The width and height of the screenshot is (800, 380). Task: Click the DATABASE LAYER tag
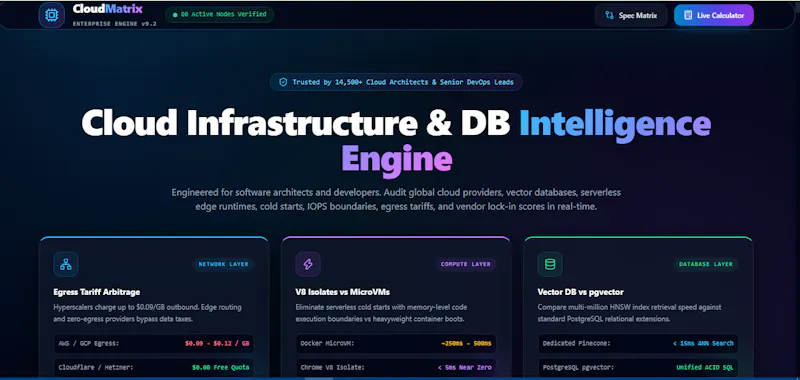706,264
